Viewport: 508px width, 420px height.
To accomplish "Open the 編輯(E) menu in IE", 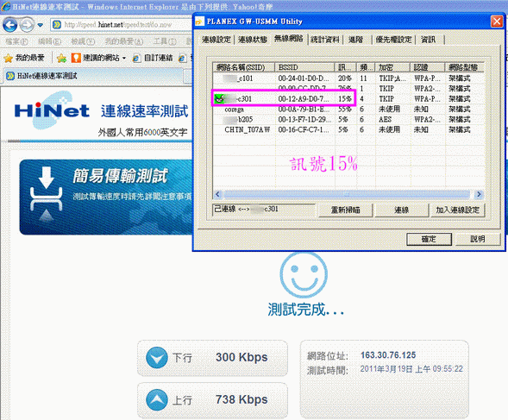I will click(49, 41).
